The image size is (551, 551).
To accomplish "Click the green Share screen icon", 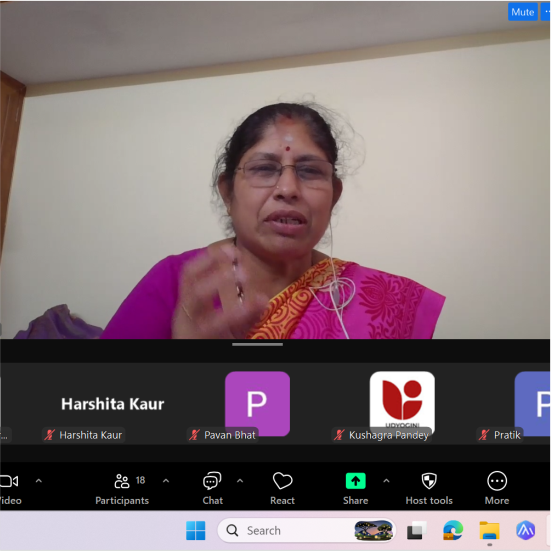I will tap(355, 481).
